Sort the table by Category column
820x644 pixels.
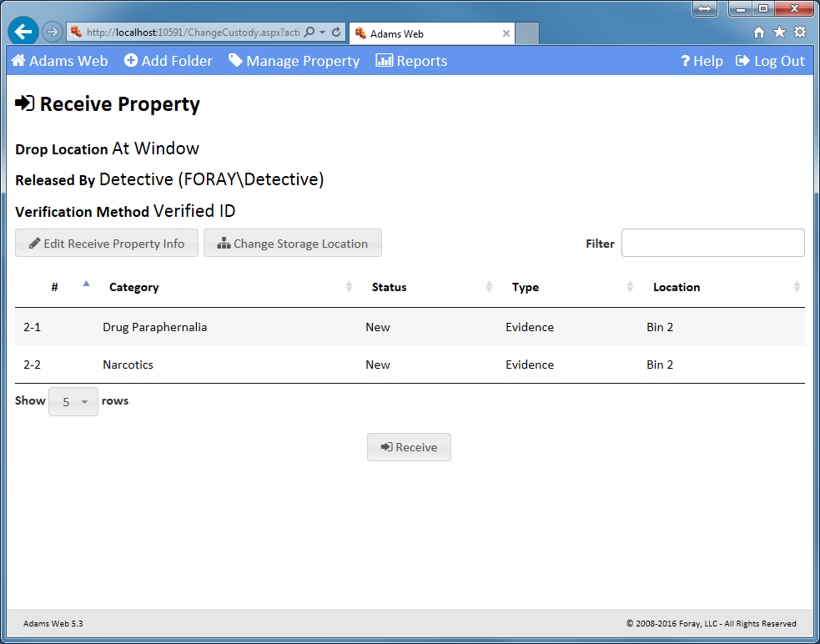click(x=133, y=287)
